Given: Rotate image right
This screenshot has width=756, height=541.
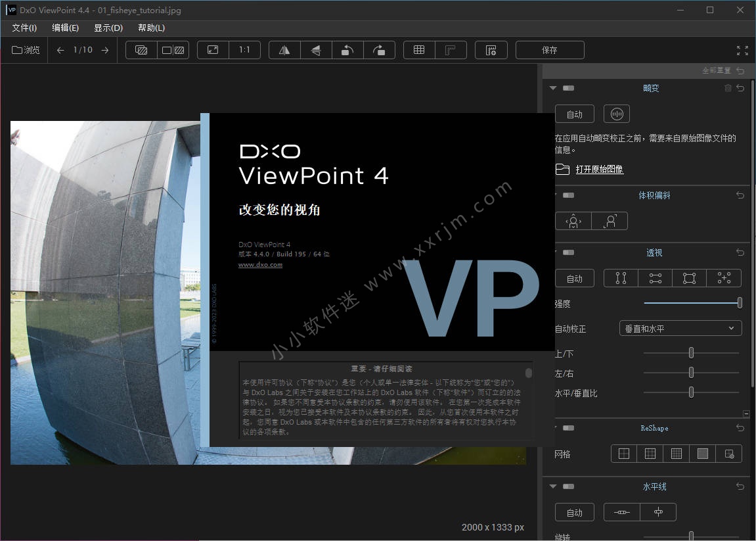Looking at the screenshot, I should 380,50.
